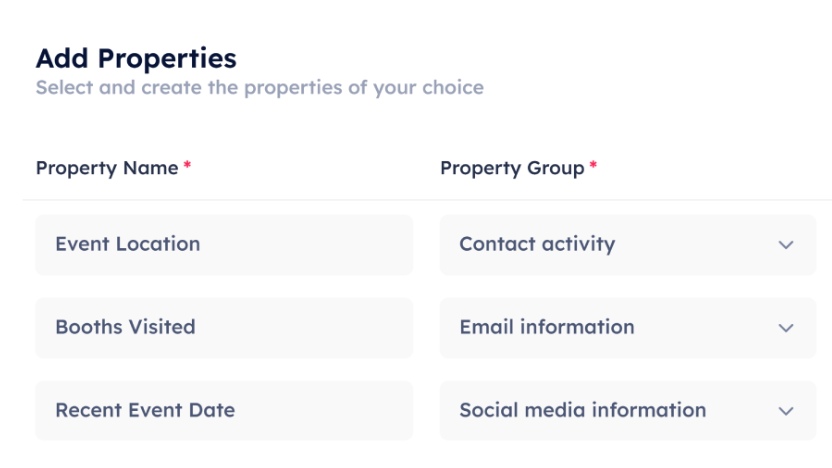The height and width of the screenshot is (468, 832).
Task: Click the Add Properties heading
Action: 136,58
